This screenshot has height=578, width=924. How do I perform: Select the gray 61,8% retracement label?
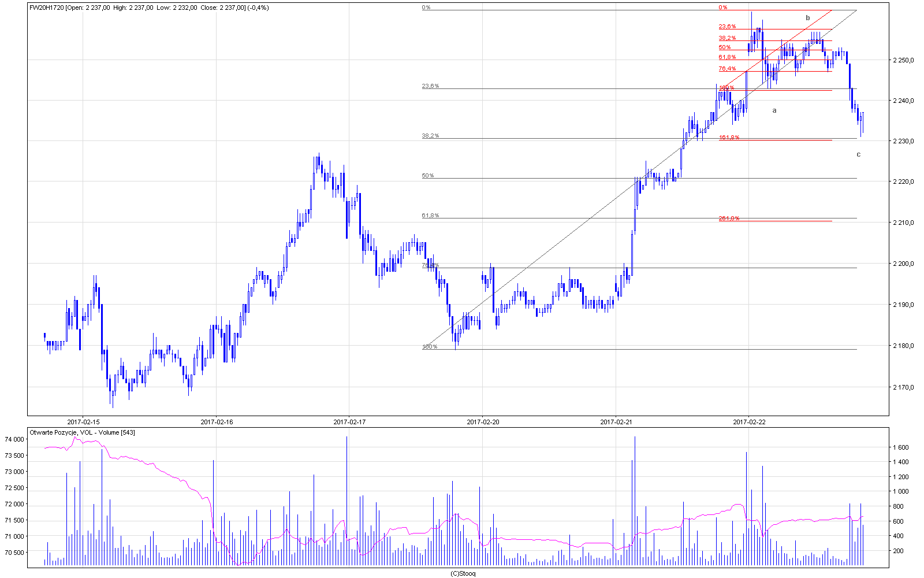coord(430,216)
